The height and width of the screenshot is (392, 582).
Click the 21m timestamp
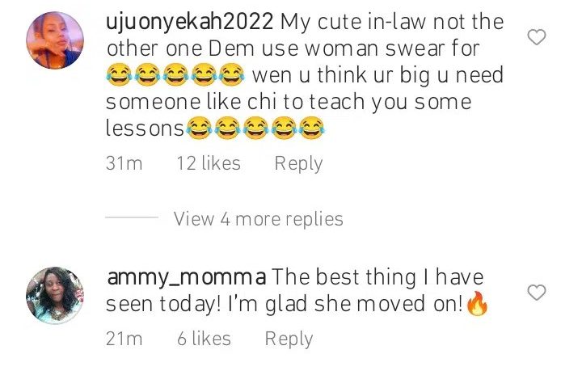click(x=124, y=339)
